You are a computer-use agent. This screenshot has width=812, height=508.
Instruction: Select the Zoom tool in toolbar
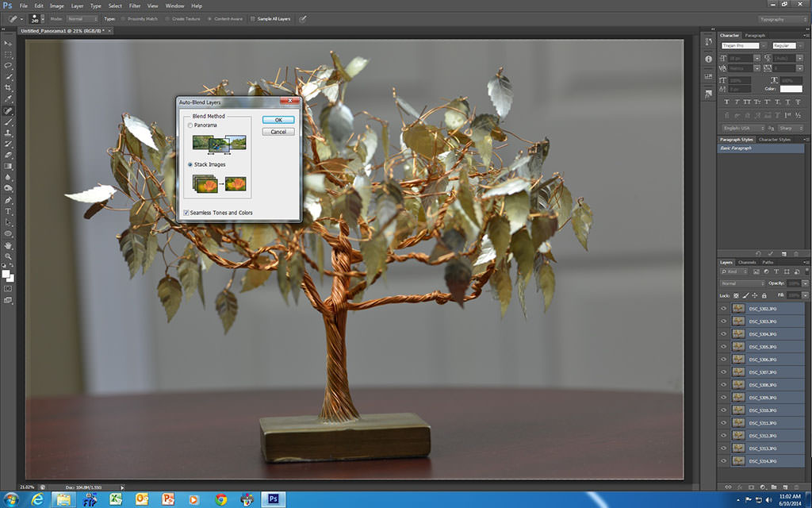click(x=8, y=256)
